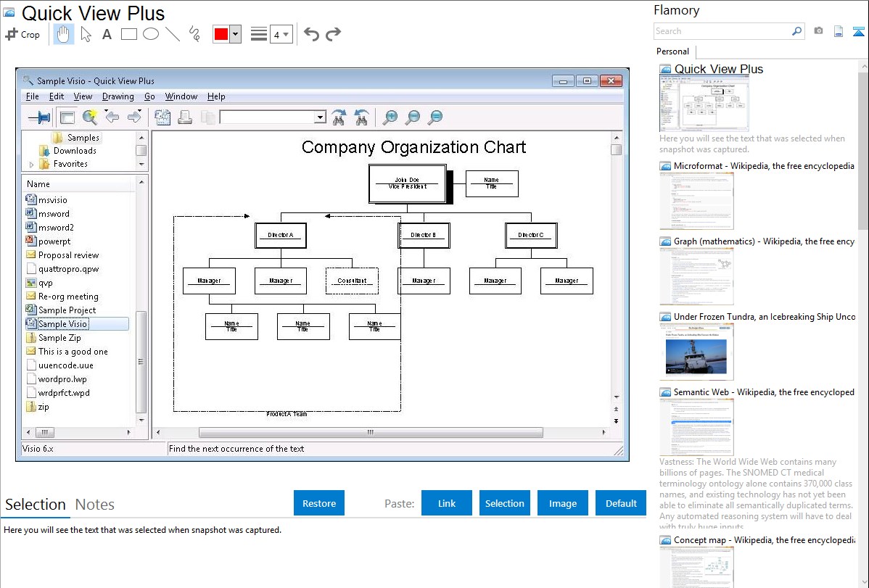869x588 pixels.
Task: Select the ellipse shape tool
Action: coord(151,34)
